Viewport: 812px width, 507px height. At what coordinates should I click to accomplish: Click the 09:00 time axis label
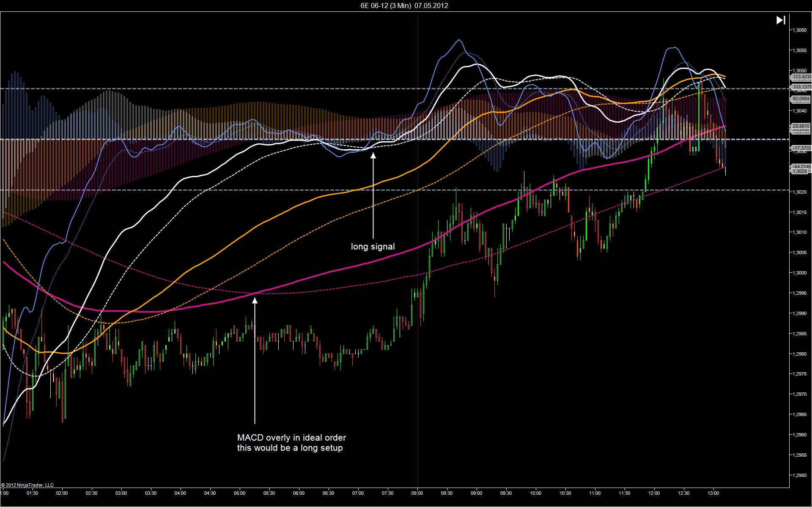477,493
